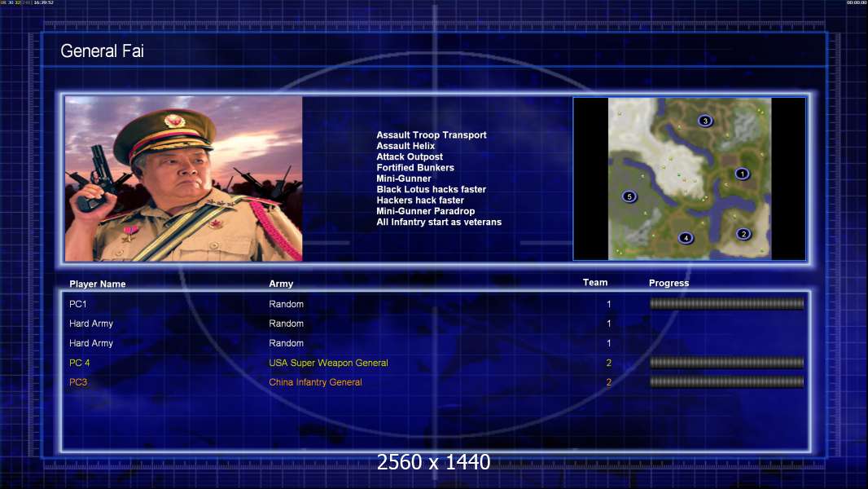Click 'China Infantry General' army text

click(x=315, y=382)
